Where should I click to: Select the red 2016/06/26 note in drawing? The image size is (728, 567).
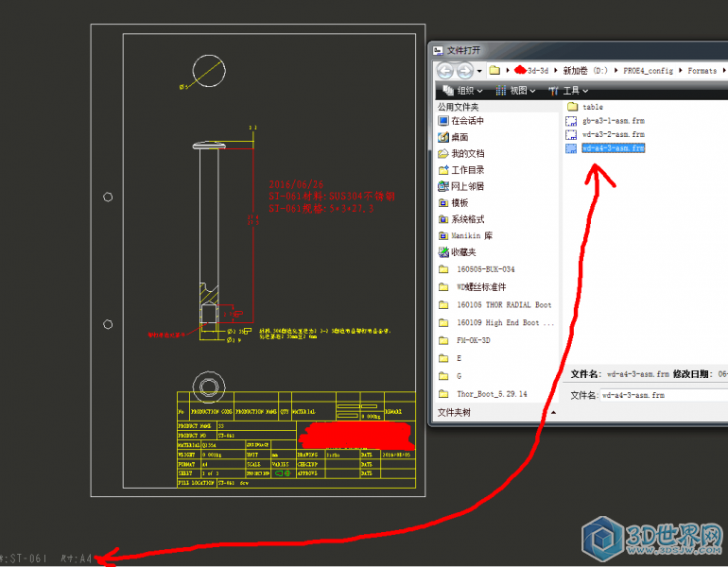[296, 184]
